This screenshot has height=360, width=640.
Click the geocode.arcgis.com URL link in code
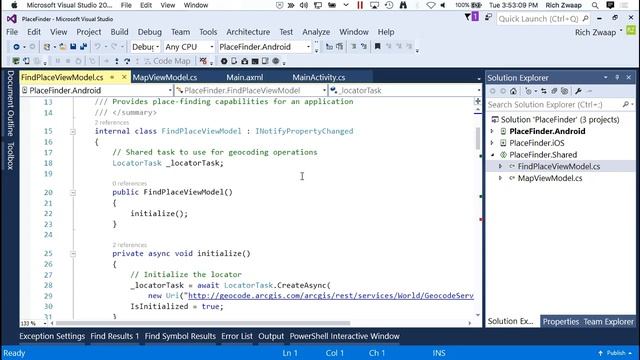tap(331, 296)
